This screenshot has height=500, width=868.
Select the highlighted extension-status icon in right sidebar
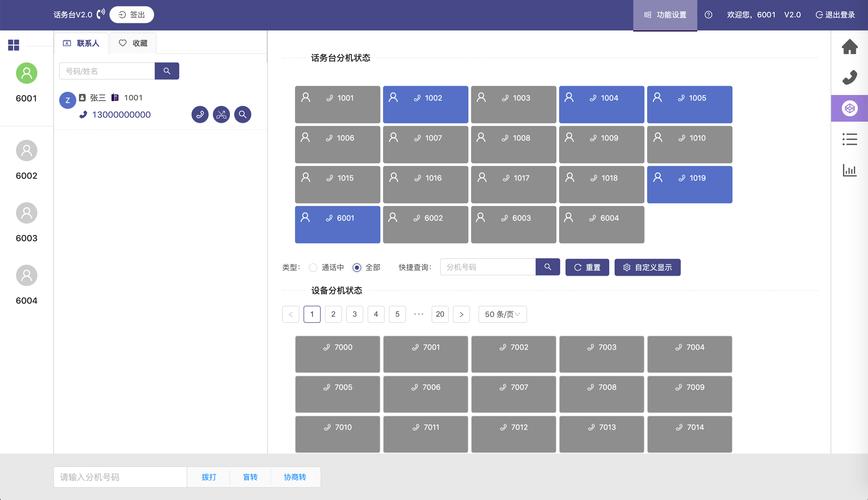coord(849,108)
